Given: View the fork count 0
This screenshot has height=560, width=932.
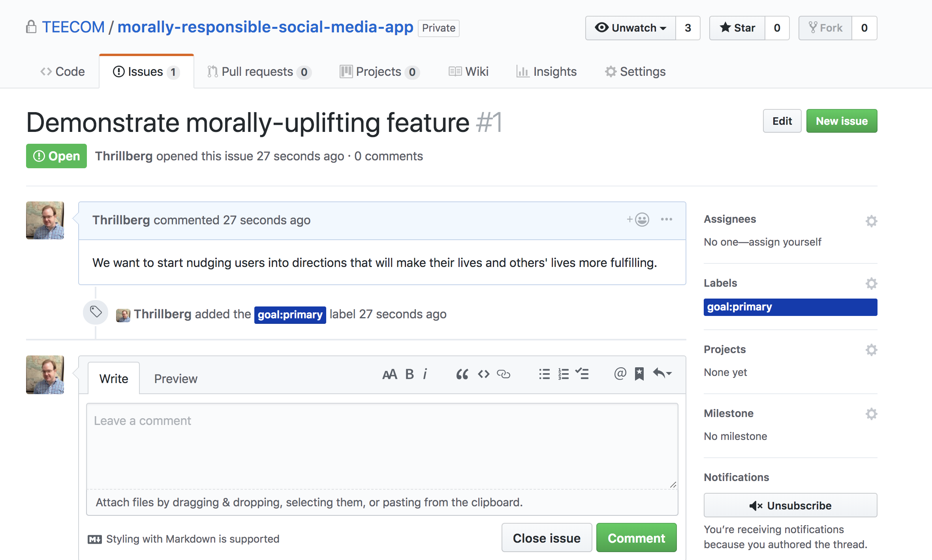Looking at the screenshot, I should 864,28.
